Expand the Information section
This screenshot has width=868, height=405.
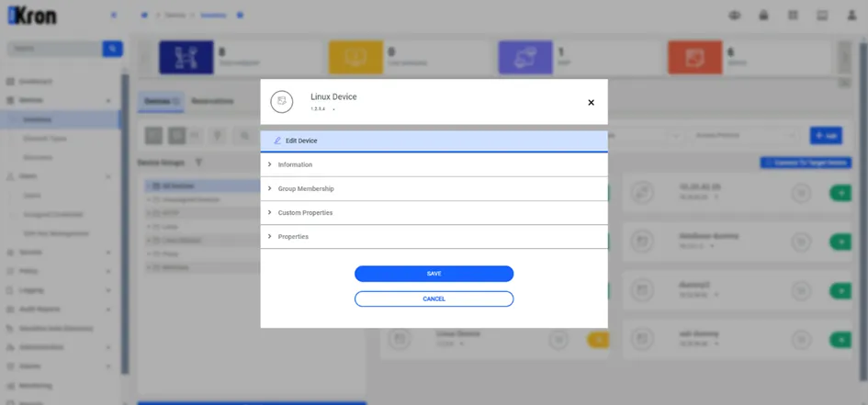[x=434, y=164]
